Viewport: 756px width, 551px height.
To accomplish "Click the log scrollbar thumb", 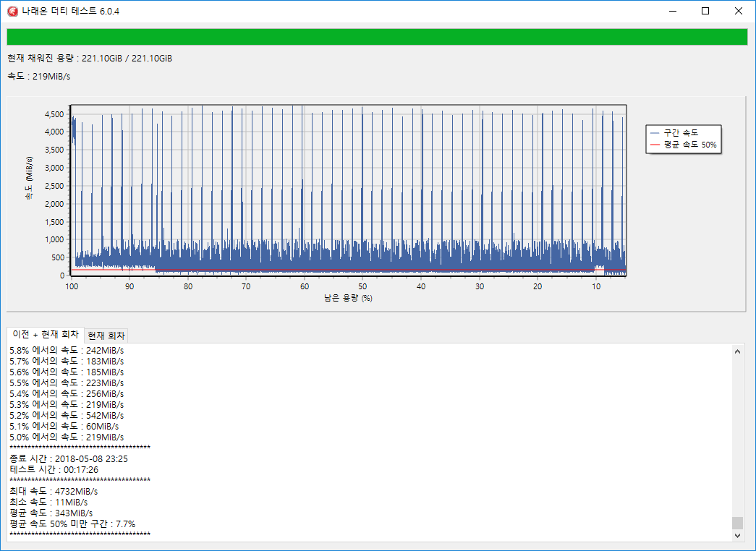I will coord(737,523).
